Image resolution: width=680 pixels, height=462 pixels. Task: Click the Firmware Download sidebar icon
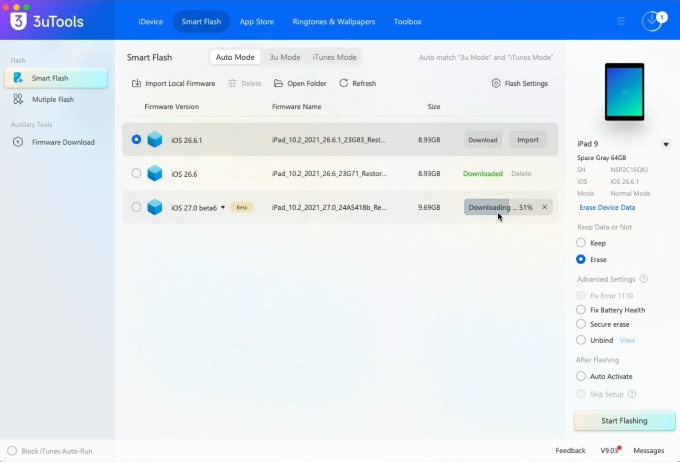(18, 142)
